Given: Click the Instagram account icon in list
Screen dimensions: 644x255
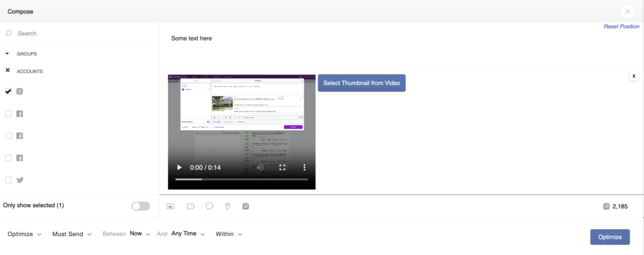Looking at the screenshot, I should click(x=19, y=91).
